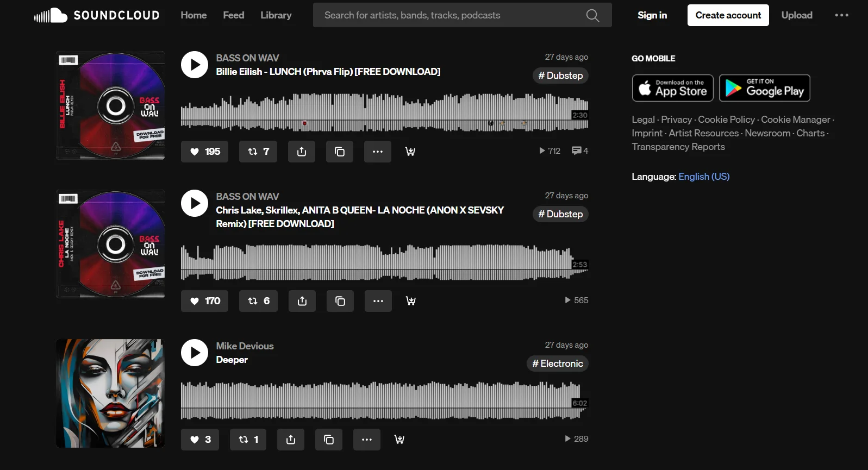
Task: Play Mike Devious Deeper track
Action: point(195,353)
